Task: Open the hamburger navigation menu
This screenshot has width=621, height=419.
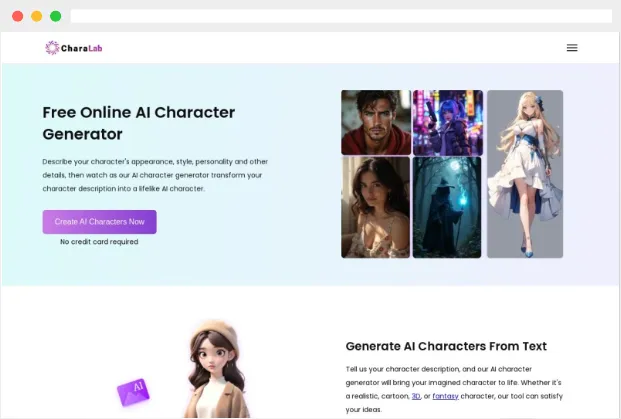Action: [x=572, y=48]
